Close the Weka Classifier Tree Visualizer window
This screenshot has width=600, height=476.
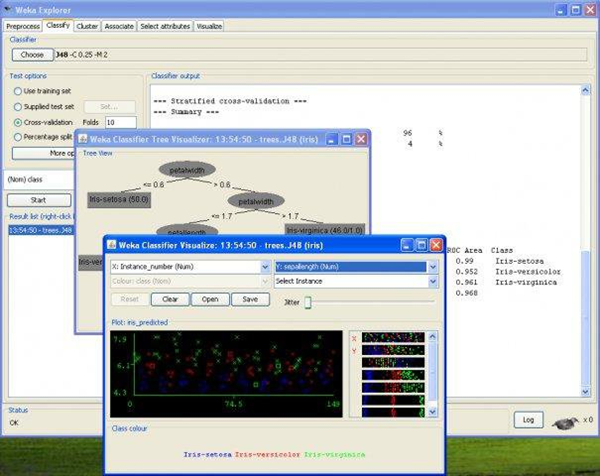coord(361,139)
